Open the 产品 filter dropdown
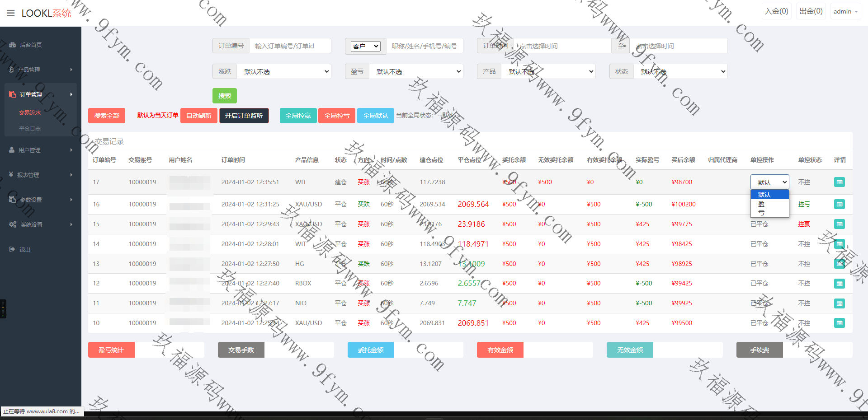Image resolution: width=868 pixels, height=420 pixels. point(548,72)
